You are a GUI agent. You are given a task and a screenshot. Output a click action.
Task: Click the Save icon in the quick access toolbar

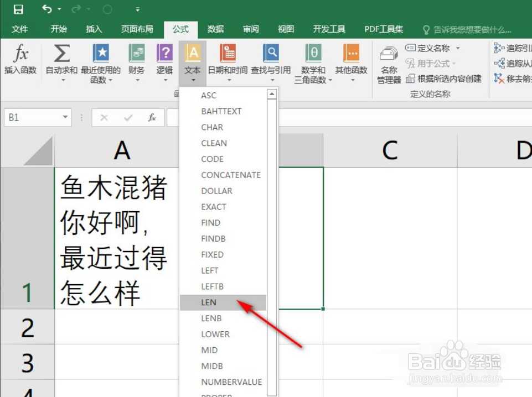(x=18, y=9)
